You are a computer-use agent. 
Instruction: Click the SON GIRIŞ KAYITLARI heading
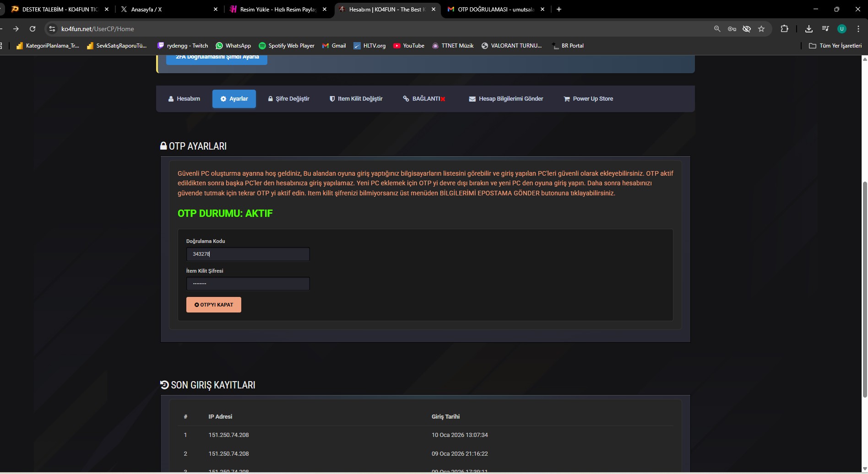(x=208, y=385)
